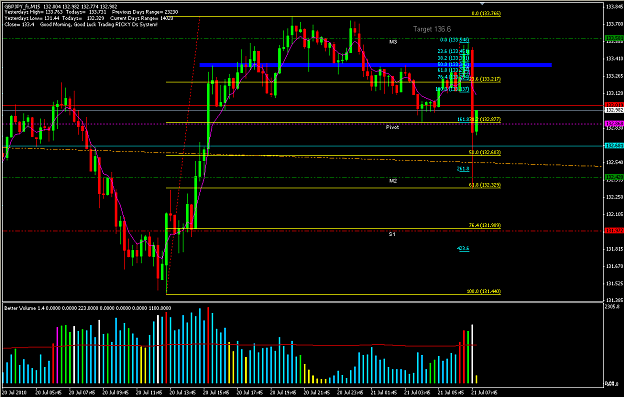Click the S1 support level label
This screenshot has width=625, height=398.
[392, 235]
